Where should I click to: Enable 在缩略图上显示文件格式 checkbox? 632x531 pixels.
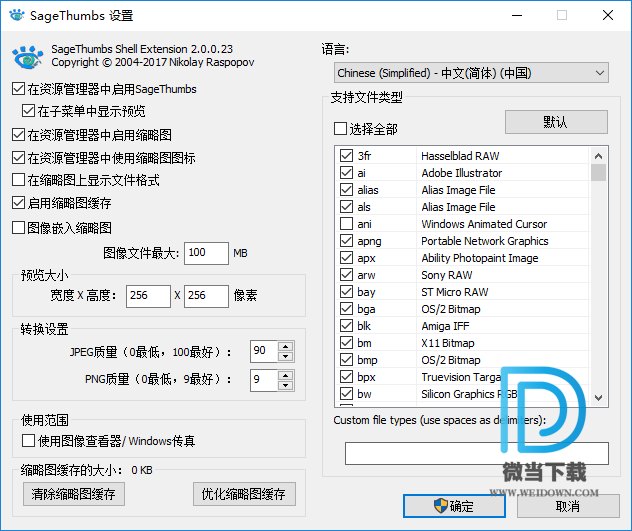point(19,180)
